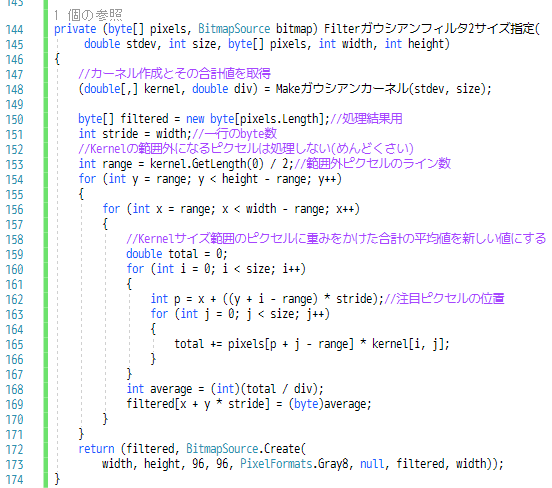Click the 'double stdev' parameter on line 145
This screenshot has width=552, height=488.
pos(119,44)
